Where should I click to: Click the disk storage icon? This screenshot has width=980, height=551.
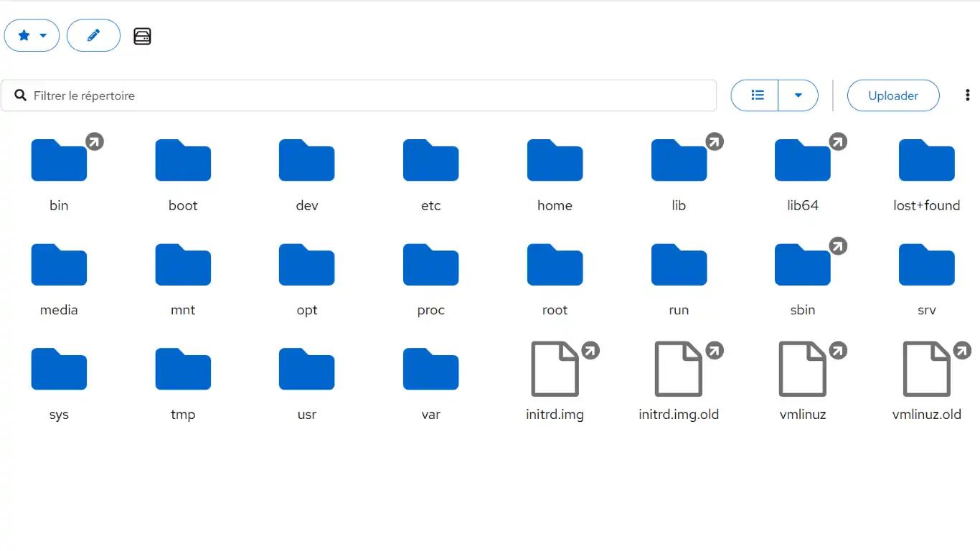coord(142,36)
